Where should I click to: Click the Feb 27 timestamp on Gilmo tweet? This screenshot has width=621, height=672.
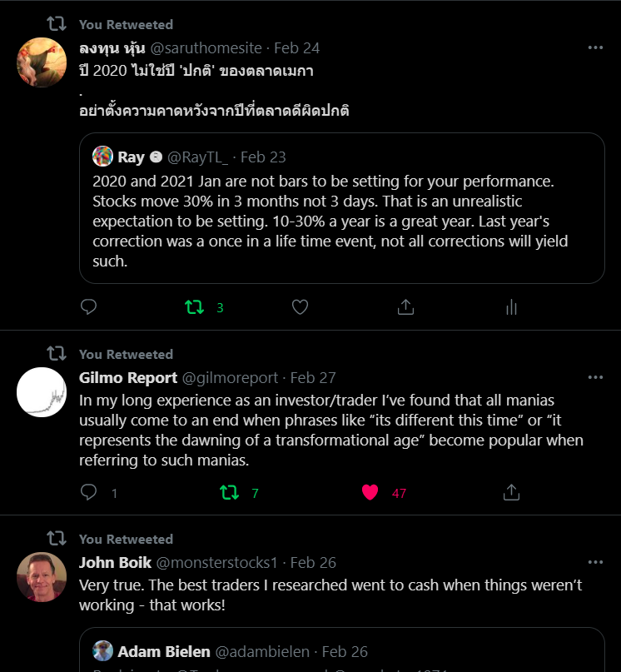[313, 377]
